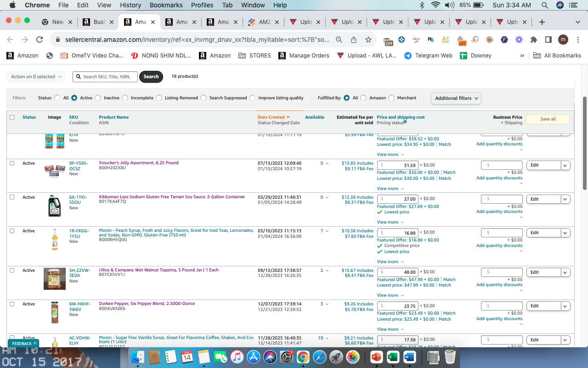Click the purple starburst extension icon

pos(519,40)
